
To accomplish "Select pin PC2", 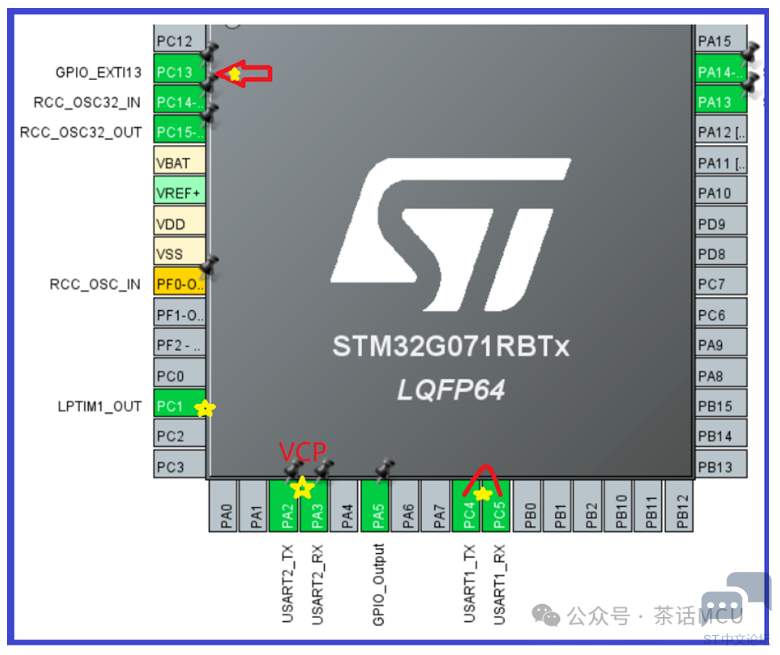I will point(180,433).
